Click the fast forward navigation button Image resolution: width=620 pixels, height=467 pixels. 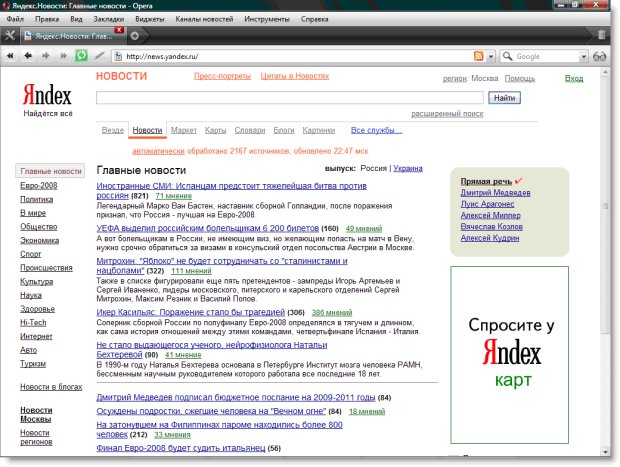[x=64, y=56]
